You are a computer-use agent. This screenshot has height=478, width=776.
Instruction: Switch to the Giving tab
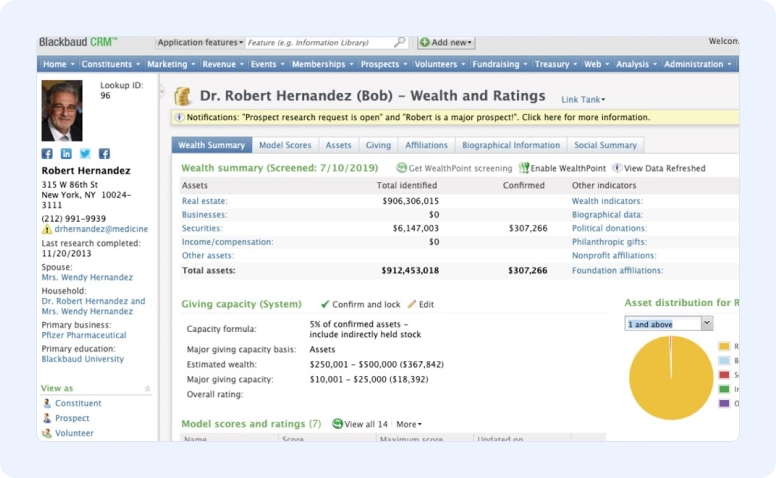coord(378,145)
